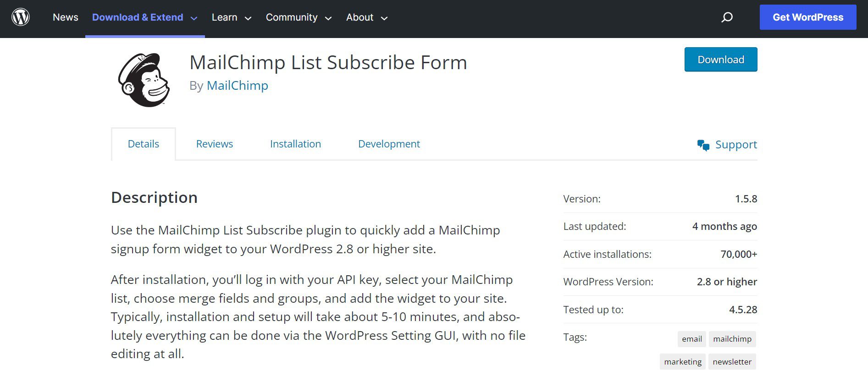This screenshot has height=376, width=868.
Task: Open the About dropdown
Action: (359, 17)
